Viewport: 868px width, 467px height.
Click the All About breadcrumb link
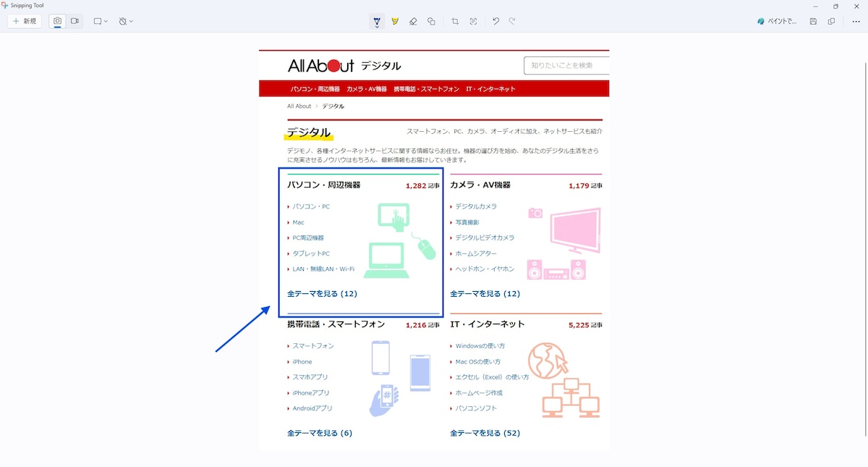coord(299,106)
